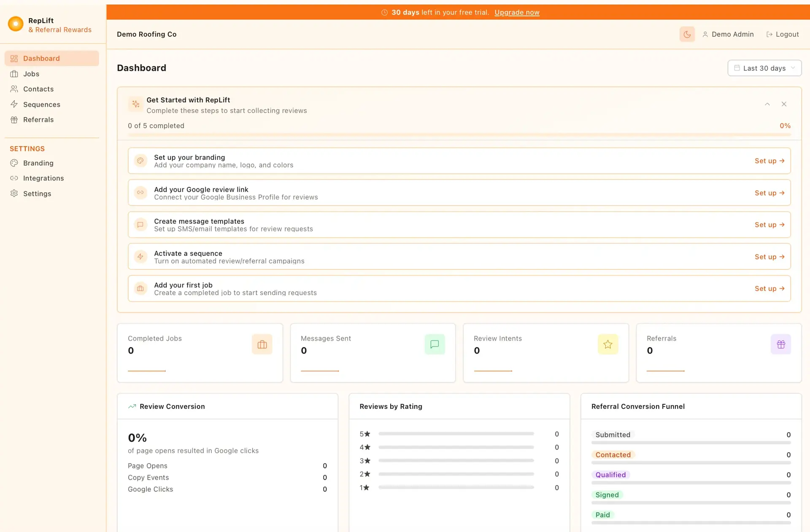The height and width of the screenshot is (532, 810).
Task: Click the briefcase icon on Completed Jobs card
Action: (x=262, y=344)
